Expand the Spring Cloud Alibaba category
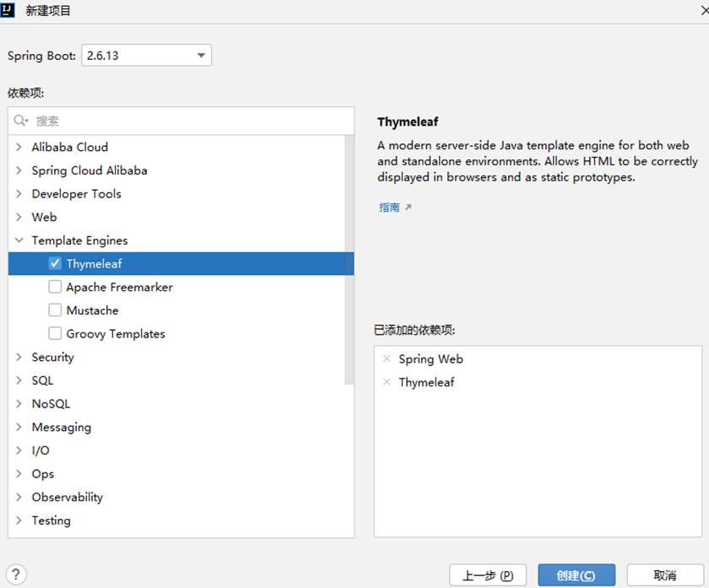The width and height of the screenshot is (709, 588). (19, 170)
